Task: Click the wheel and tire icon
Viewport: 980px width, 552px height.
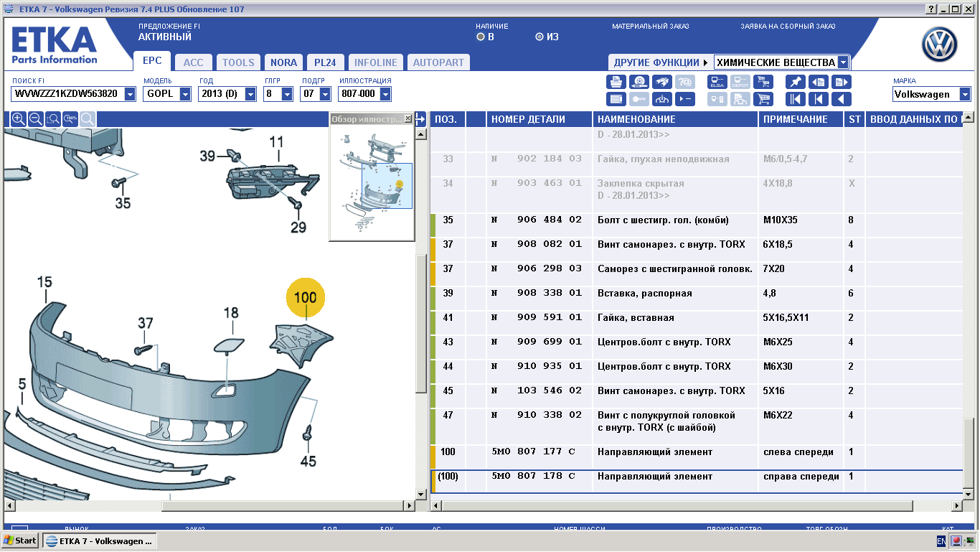Action: coord(639,82)
